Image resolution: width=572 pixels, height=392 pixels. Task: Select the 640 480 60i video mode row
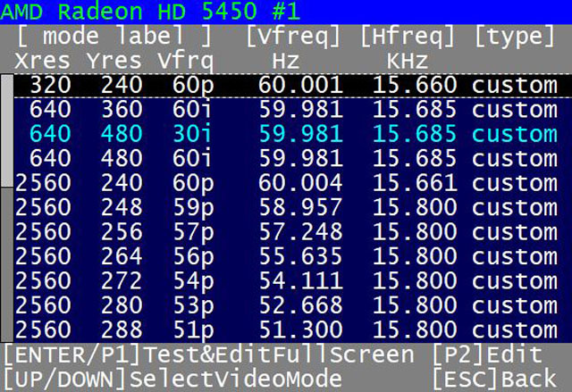[x=292, y=158]
